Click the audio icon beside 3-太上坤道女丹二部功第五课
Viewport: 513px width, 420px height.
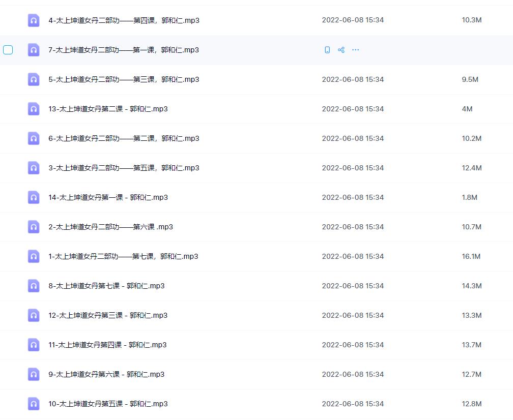(34, 168)
